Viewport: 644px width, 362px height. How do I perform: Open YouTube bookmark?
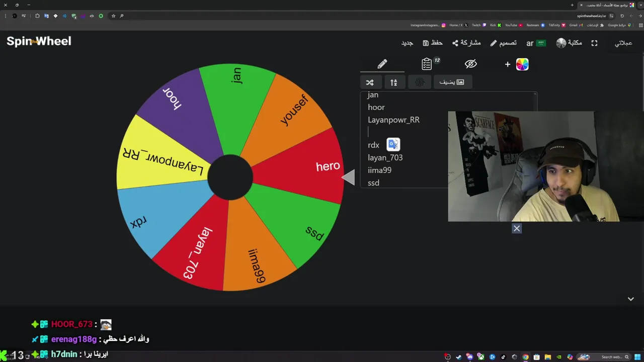point(514,25)
